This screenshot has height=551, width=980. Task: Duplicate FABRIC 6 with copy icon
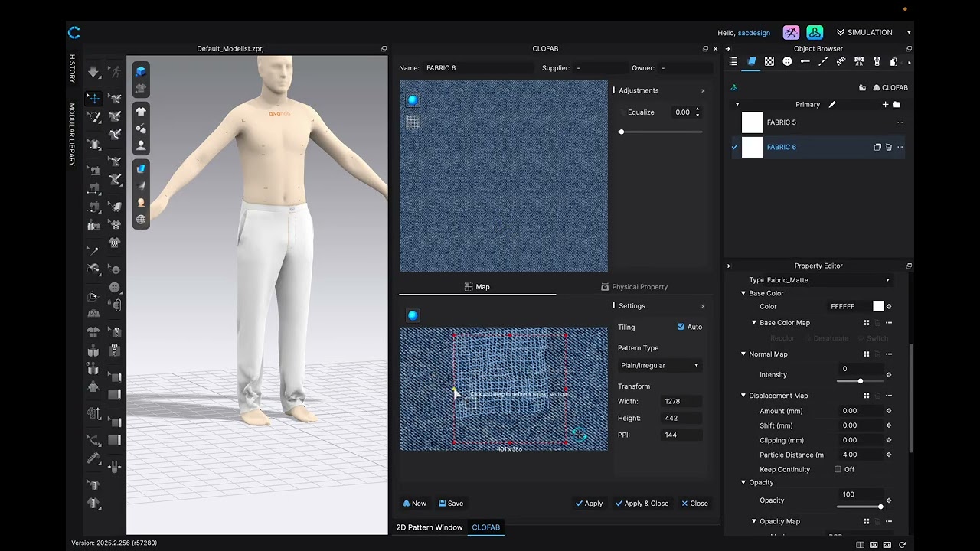pos(877,147)
